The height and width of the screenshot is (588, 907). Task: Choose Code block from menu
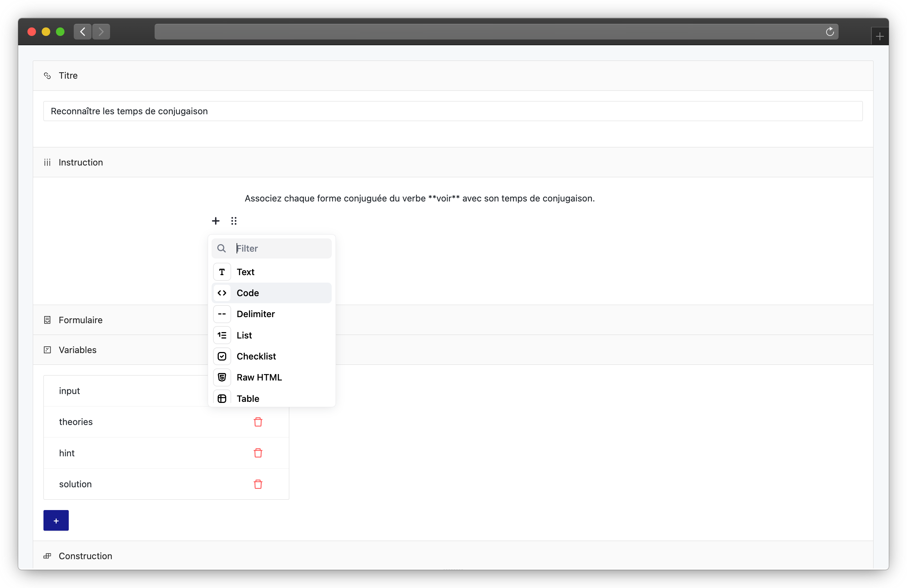[x=272, y=293]
